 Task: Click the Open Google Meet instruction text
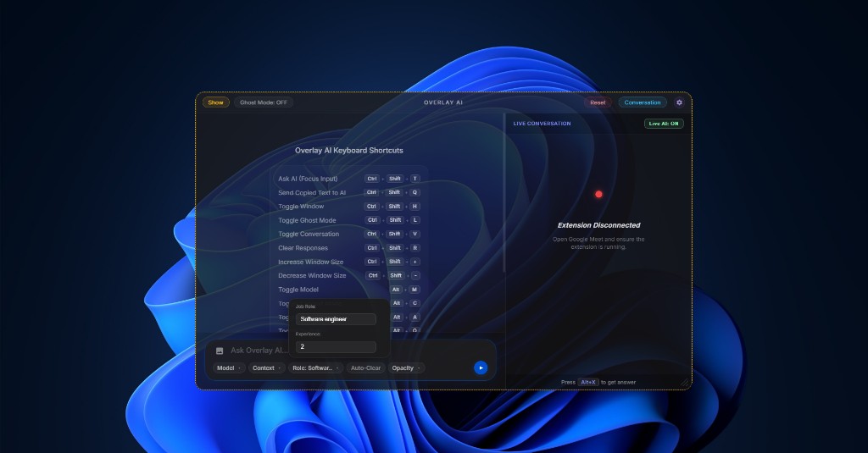598,243
